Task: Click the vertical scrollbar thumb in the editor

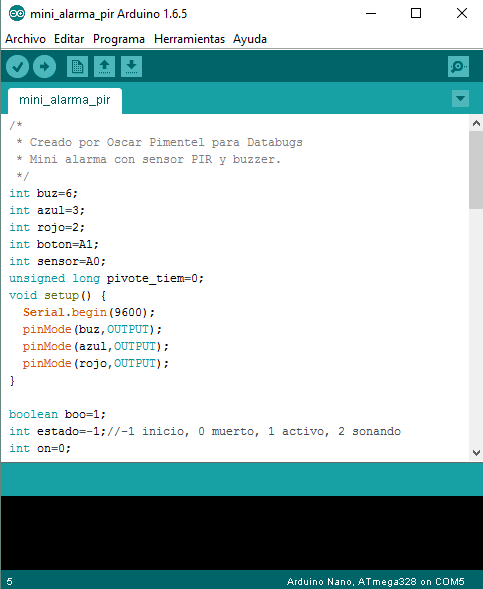Action: [x=476, y=170]
